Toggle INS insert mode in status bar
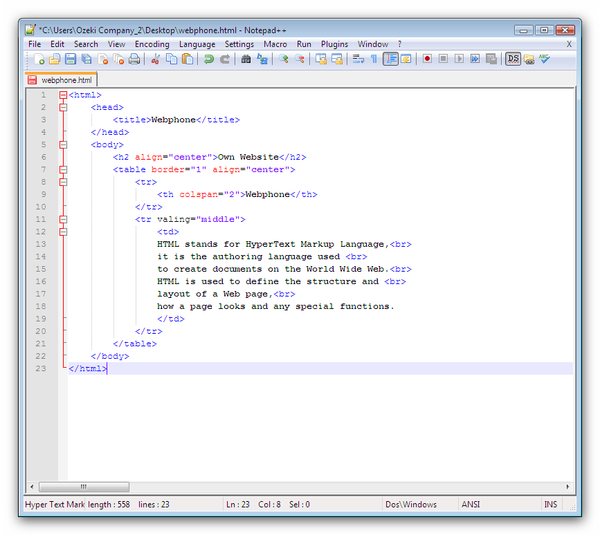The image size is (600, 535). (x=551, y=504)
